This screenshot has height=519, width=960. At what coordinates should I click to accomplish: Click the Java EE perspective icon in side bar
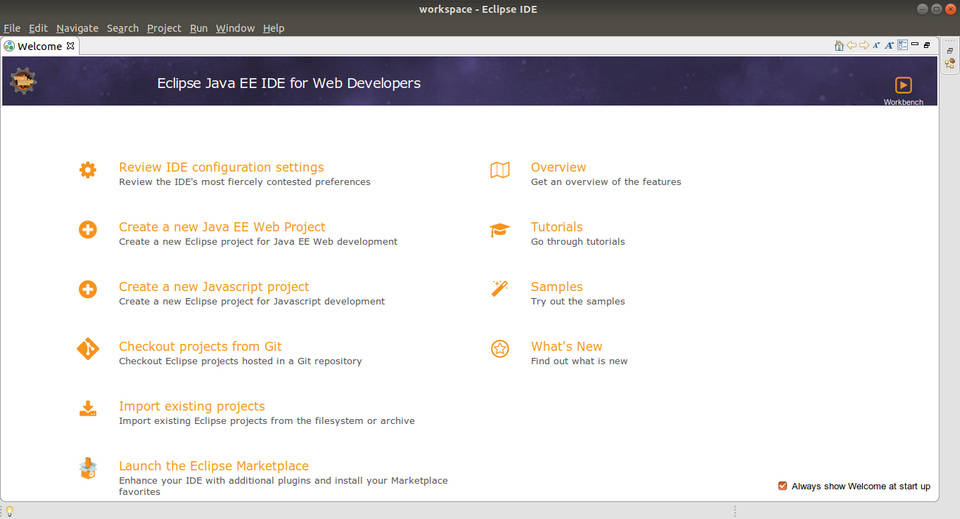(950, 64)
